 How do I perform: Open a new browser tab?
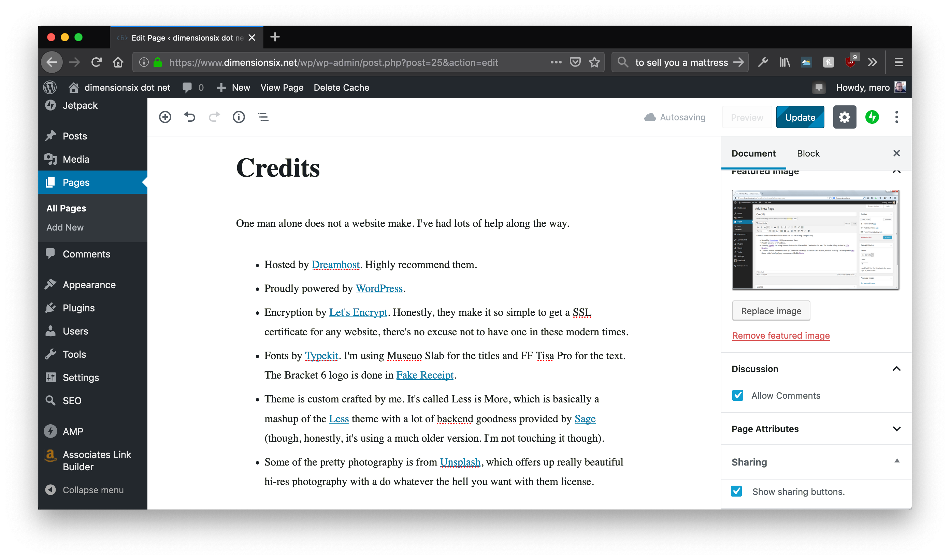point(275,37)
